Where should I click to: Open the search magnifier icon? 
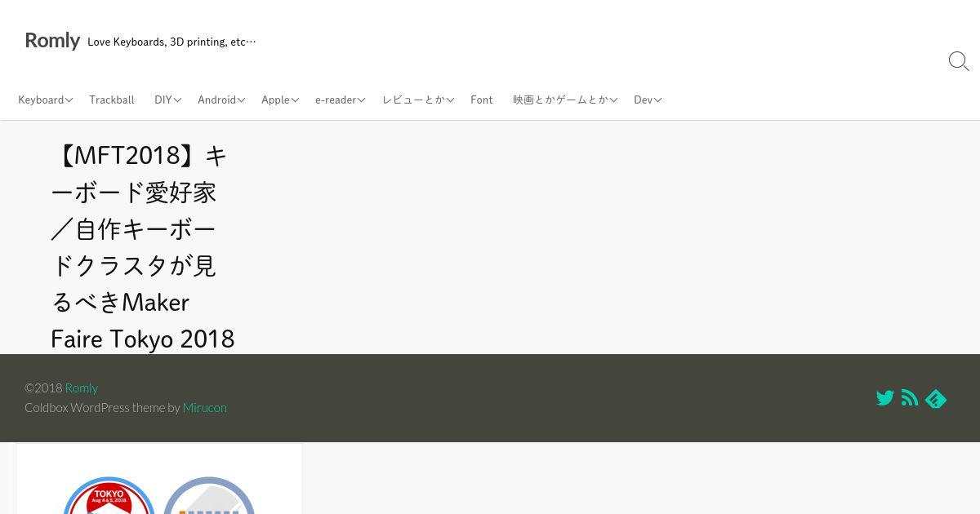(959, 61)
